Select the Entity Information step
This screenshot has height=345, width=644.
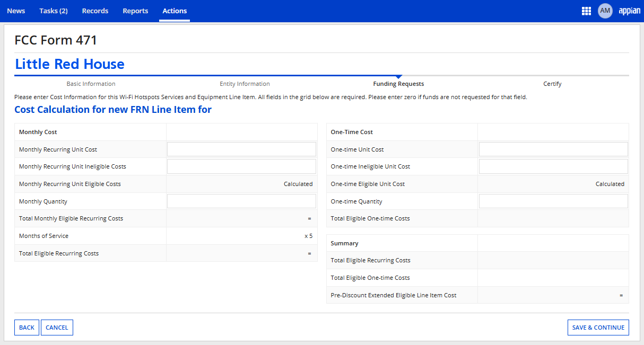coord(245,84)
